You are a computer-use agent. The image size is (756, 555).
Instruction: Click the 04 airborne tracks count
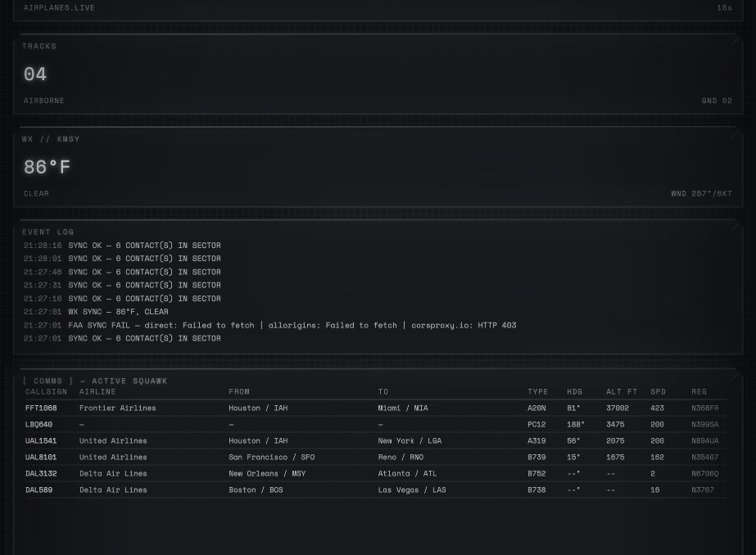tap(35, 74)
